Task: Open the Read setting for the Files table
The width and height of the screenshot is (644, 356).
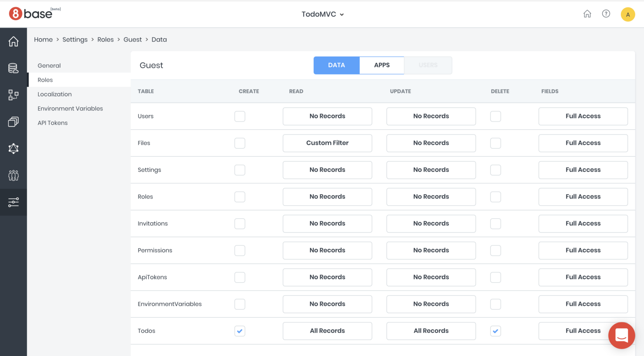Action: point(327,143)
